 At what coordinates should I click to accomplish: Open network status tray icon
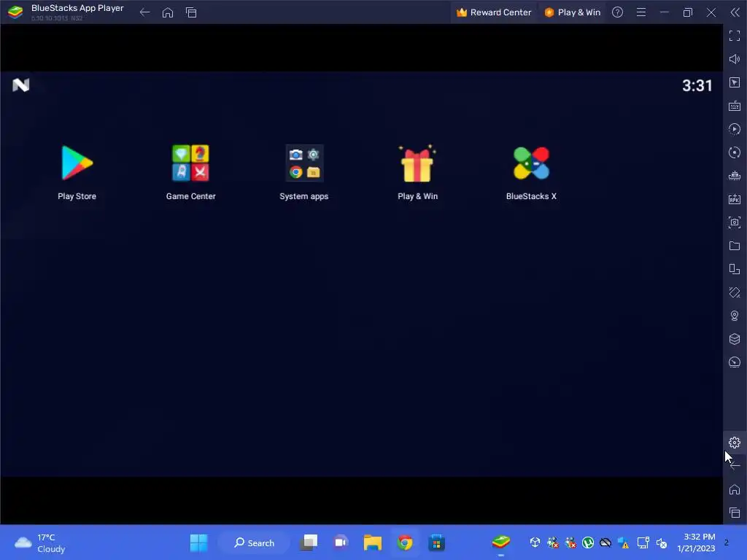click(x=643, y=542)
